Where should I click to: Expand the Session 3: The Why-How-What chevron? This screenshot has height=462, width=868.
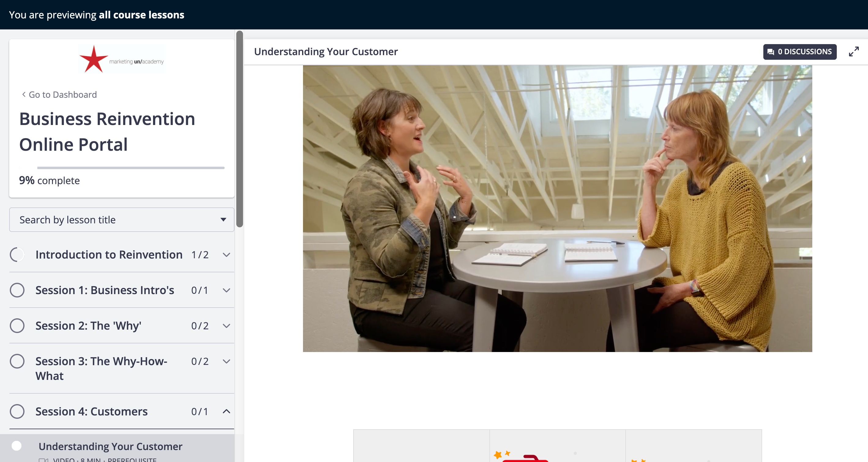[226, 361]
